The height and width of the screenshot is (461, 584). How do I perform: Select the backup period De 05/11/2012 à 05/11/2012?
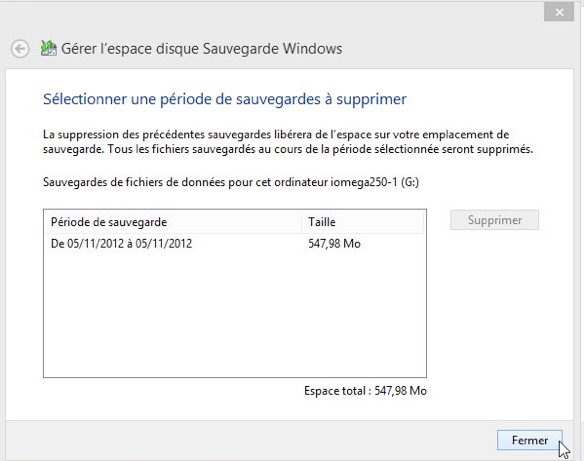tap(235, 244)
